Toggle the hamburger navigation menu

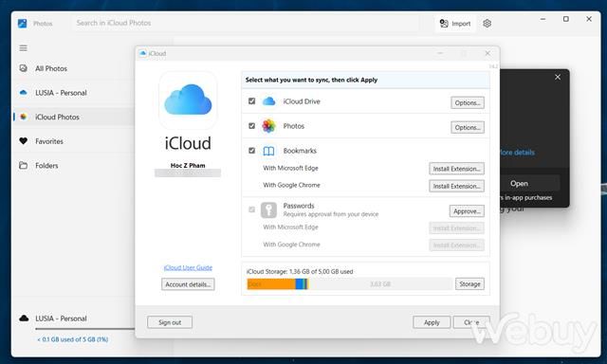point(23,48)
